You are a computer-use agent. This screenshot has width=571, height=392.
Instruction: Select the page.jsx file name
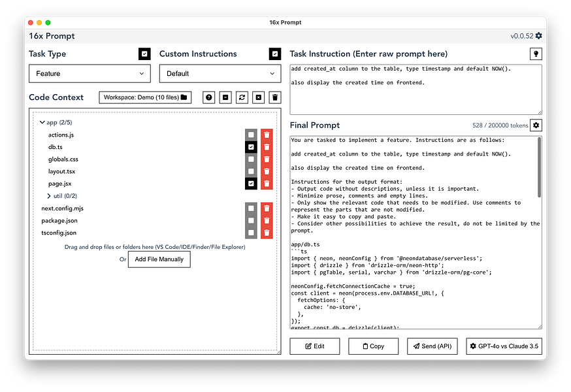click(x=59, y=184)
